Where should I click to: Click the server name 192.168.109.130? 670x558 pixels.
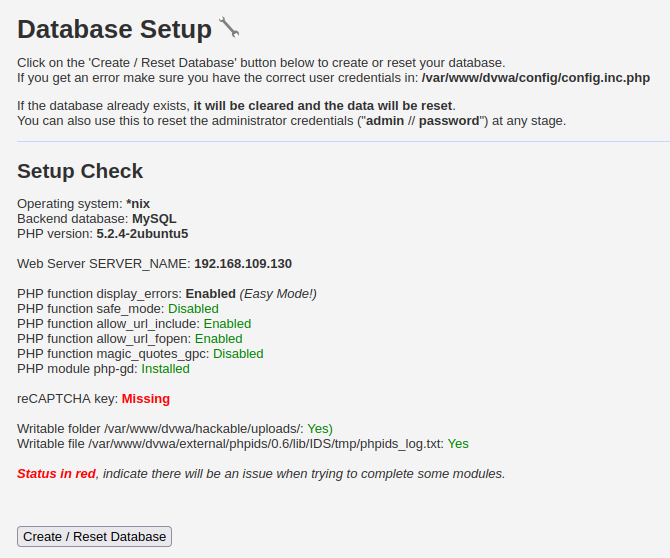243,264
